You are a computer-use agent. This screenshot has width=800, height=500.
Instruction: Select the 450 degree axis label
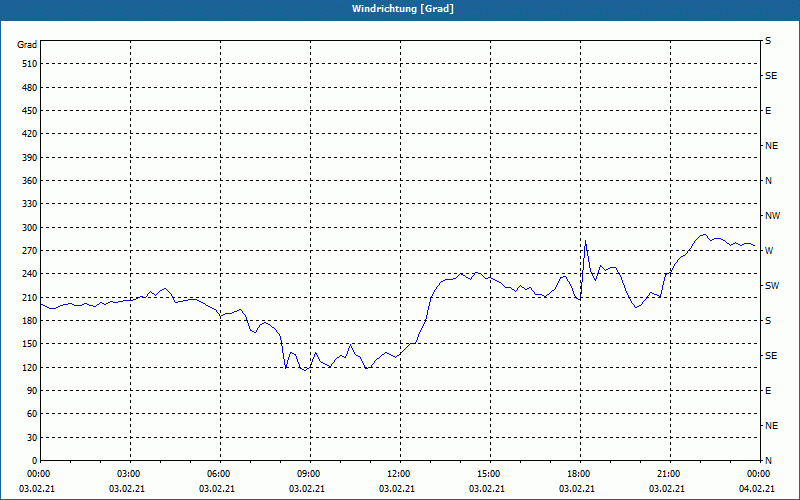click(x=30, y=111)
